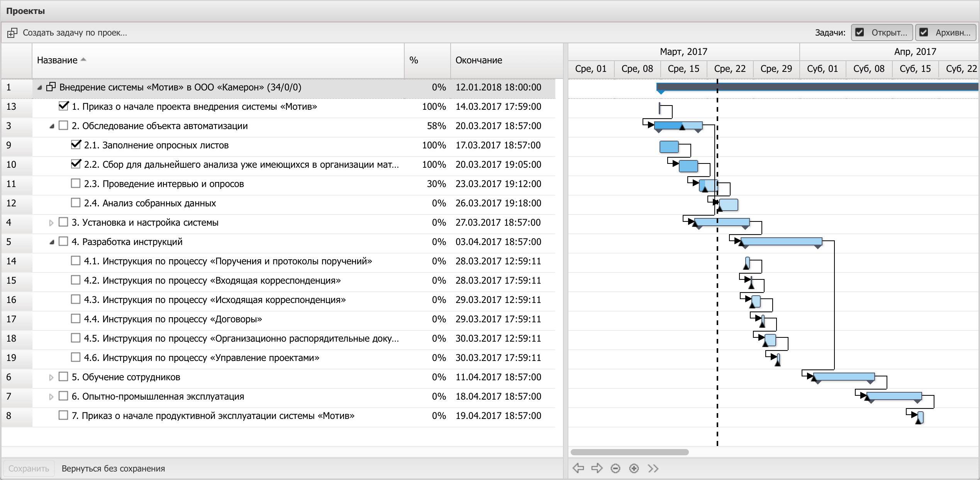Click the Суб, 08 week header
Screen dimensions: 980x480
[869, 69]
